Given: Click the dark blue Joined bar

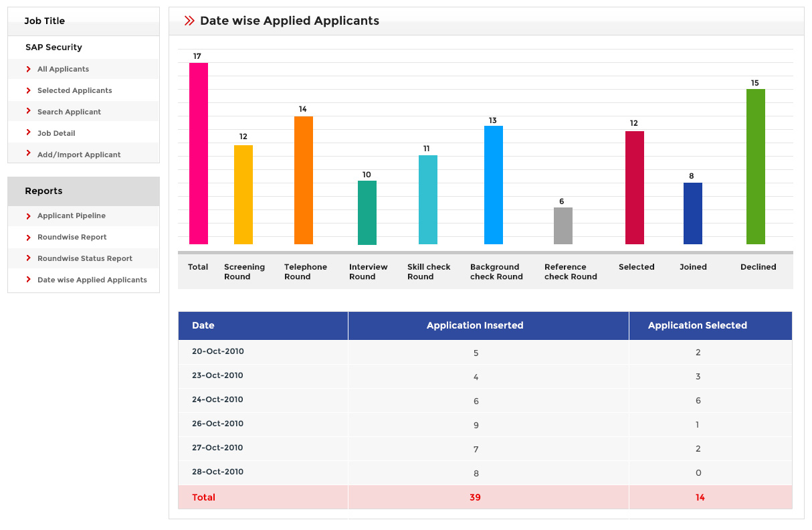Looking at the screenshot, I should [x=693, y=213].
